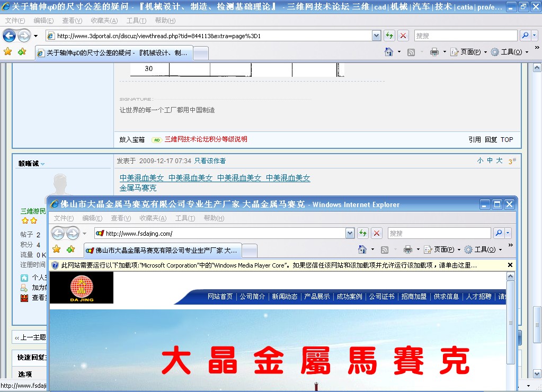Click search magnifier in fsdajing popup window
542x392 pixels.
[499, 233]
